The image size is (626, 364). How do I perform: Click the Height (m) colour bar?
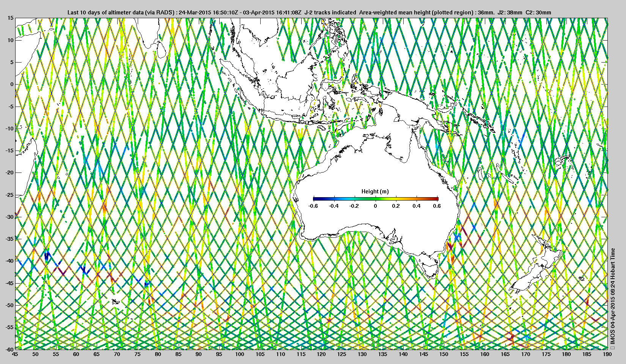(x=376, y=199)
